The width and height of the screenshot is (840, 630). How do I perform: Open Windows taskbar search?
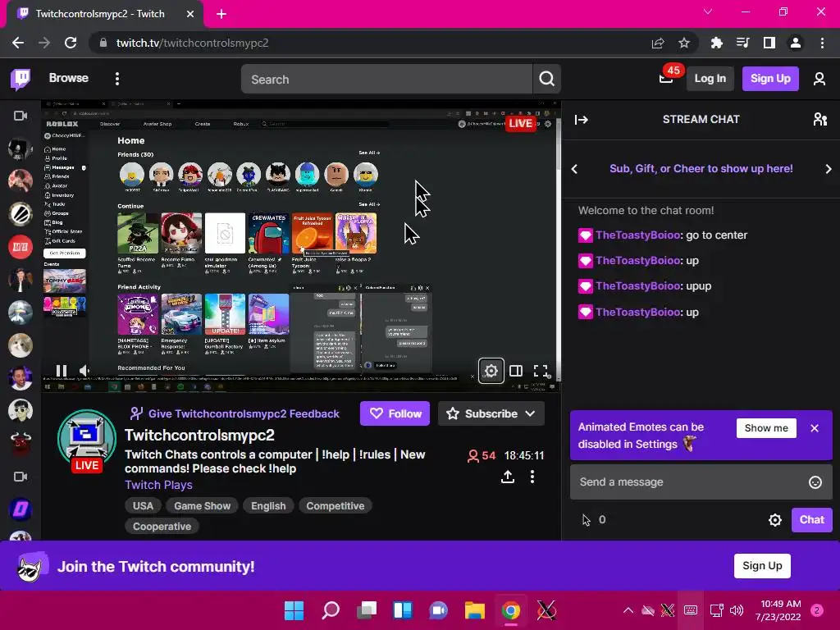[330, 610]
